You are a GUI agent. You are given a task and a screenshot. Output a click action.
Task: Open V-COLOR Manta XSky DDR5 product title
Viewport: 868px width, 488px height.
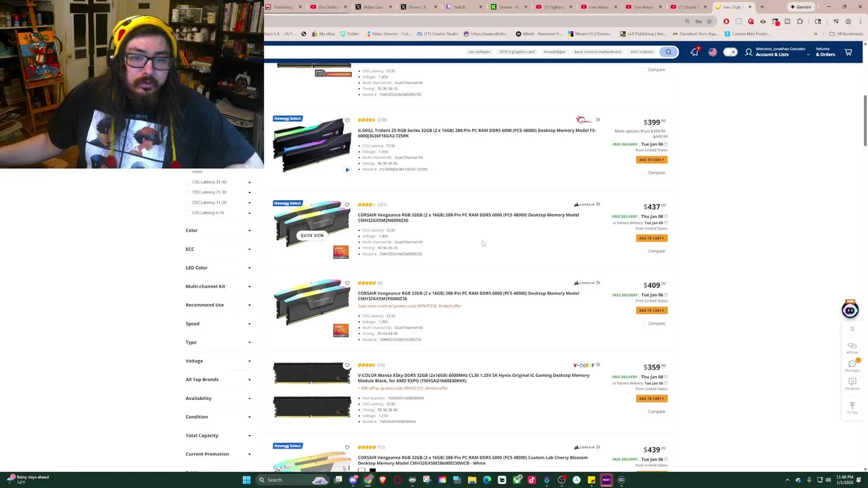pyautogui.click(x=473, y=378)
